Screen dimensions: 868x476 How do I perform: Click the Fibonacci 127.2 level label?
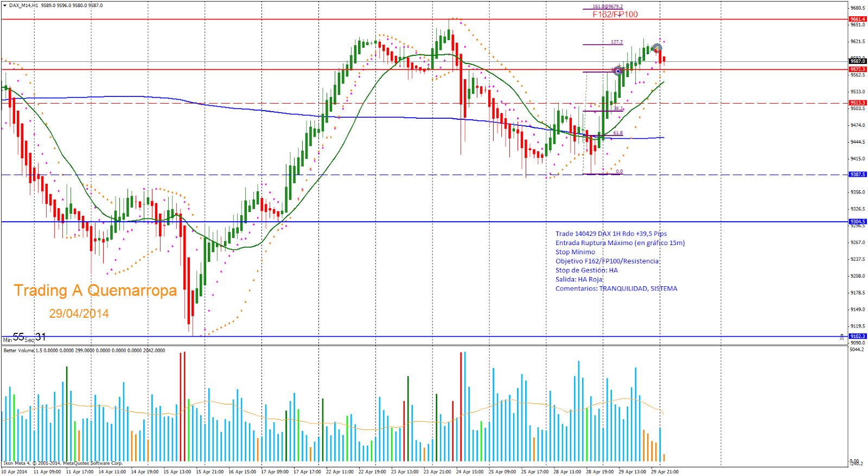click(617, 42)
